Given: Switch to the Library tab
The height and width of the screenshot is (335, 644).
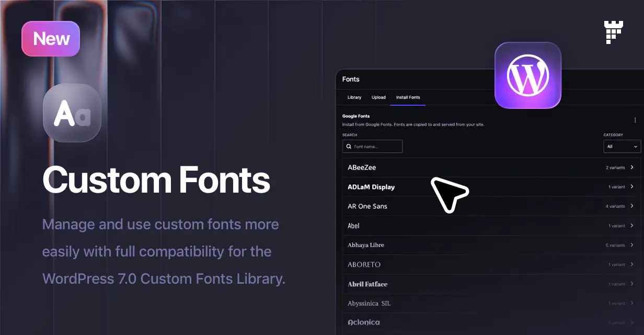Looking at the screenshot, I should tap(354, 97).
